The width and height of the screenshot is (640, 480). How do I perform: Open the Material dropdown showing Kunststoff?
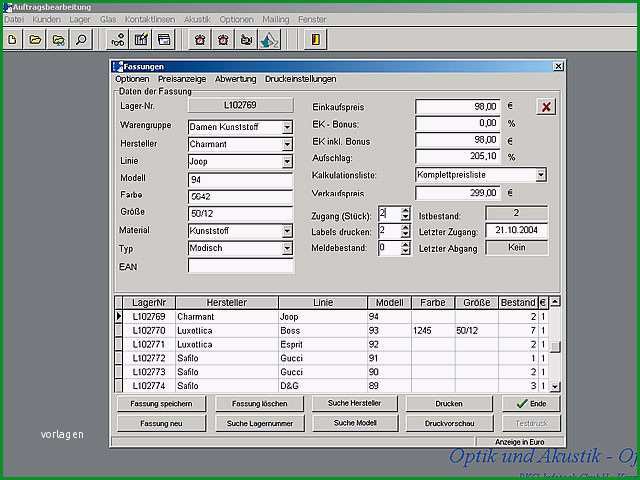coord(287,231)
